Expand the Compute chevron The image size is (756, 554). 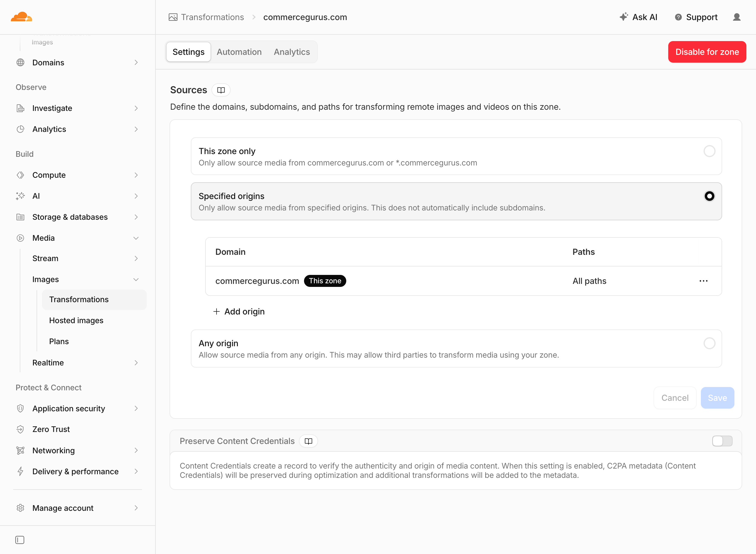coord(136,175)
